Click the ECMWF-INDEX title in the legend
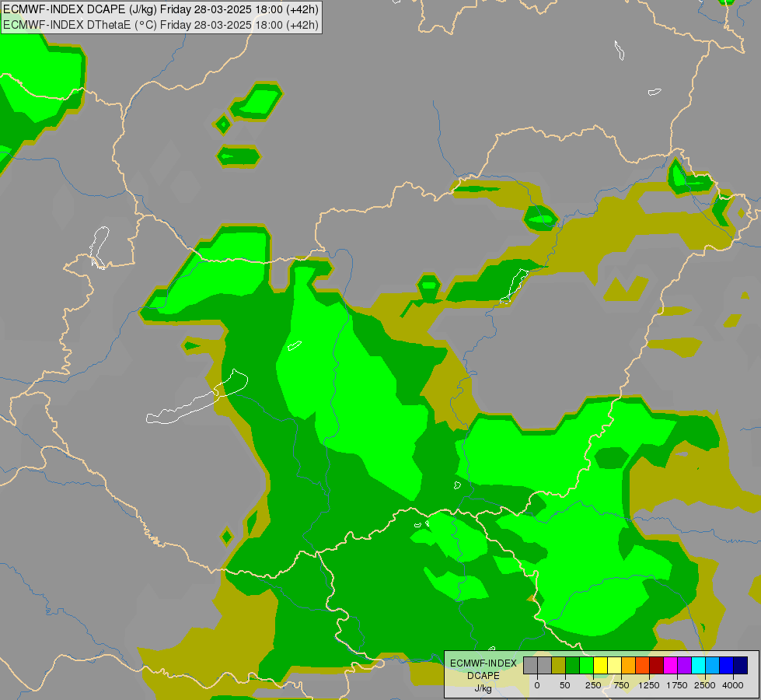761x700 pixels. point(483,663)
